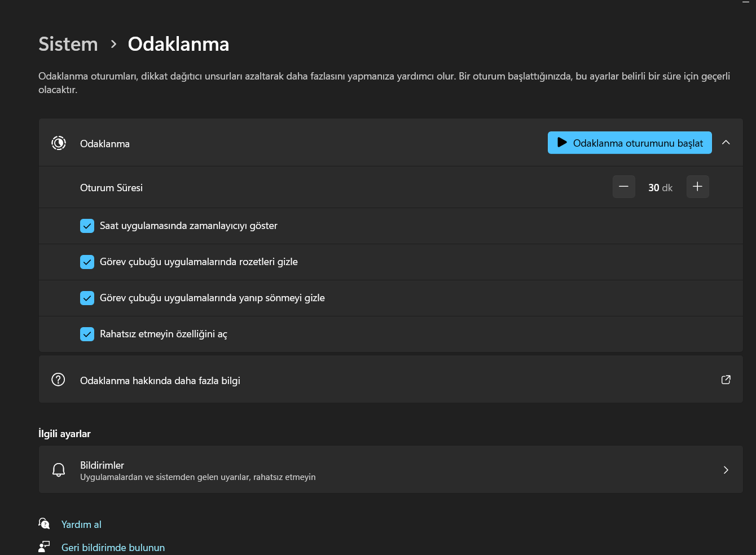Open external link icon for Odaklanma info
Screen dimensions: 756x555
726,380
